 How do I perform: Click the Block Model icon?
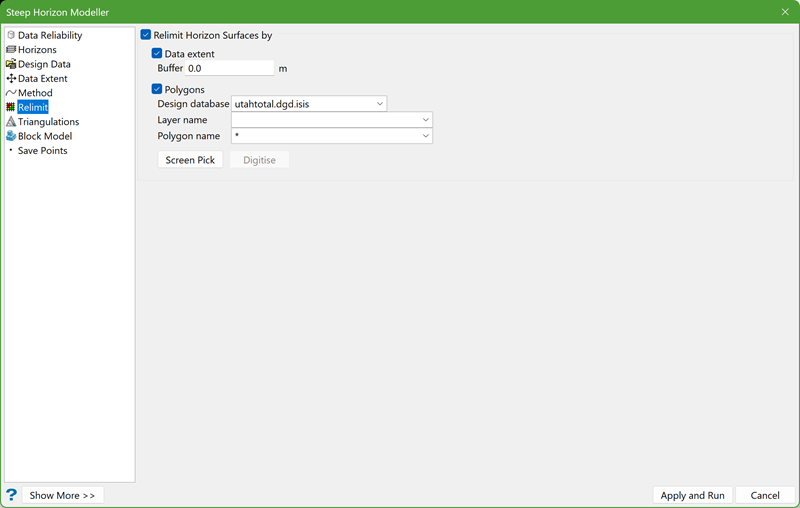click(x=11, y=136)
